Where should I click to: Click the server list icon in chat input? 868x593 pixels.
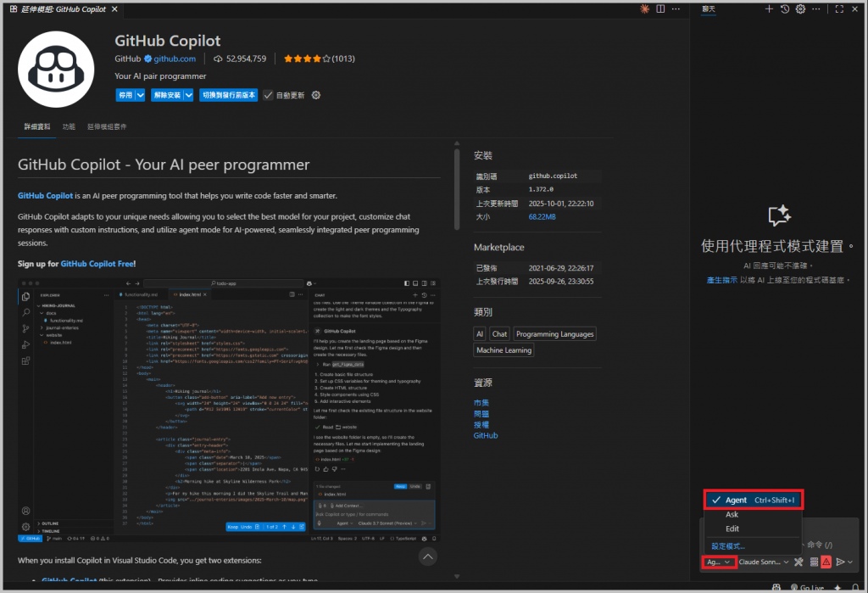[814, 562]
